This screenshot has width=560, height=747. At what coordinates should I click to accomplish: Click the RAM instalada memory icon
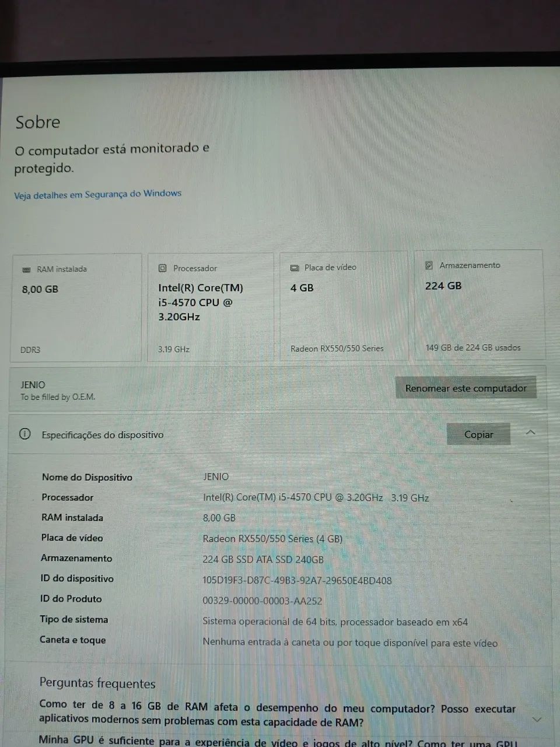pyautogui.click(x=26, y=270)
